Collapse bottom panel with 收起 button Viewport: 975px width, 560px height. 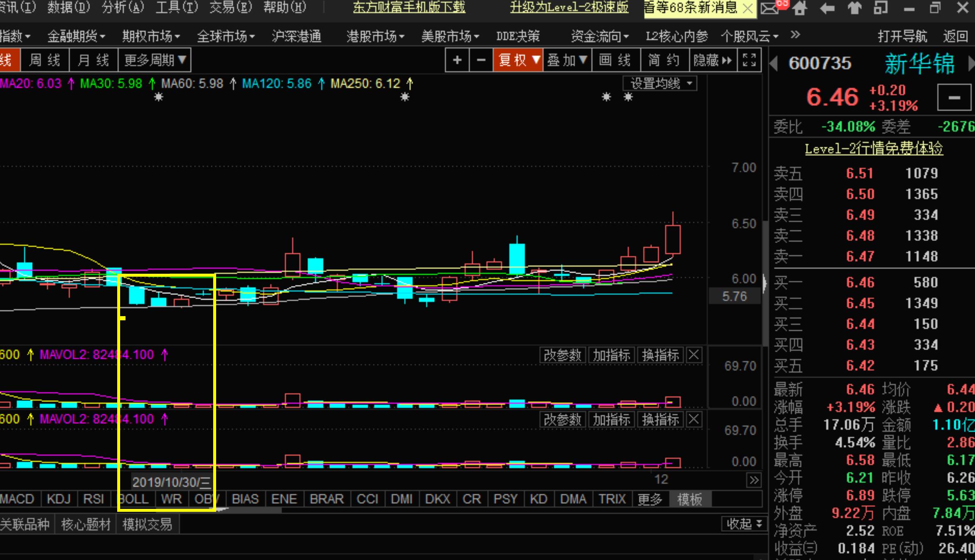pyautogui.click(x=744, y=524)
